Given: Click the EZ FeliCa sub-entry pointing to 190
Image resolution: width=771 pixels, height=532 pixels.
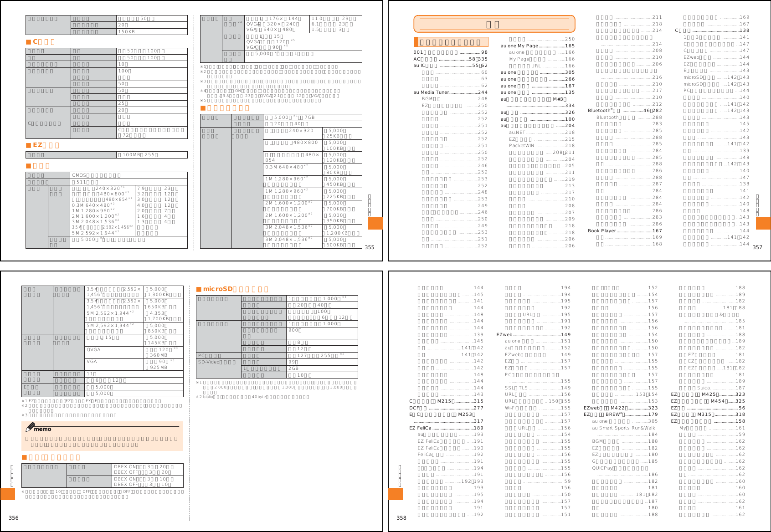Looking at the screenshot, I should (x=450, y=448).
